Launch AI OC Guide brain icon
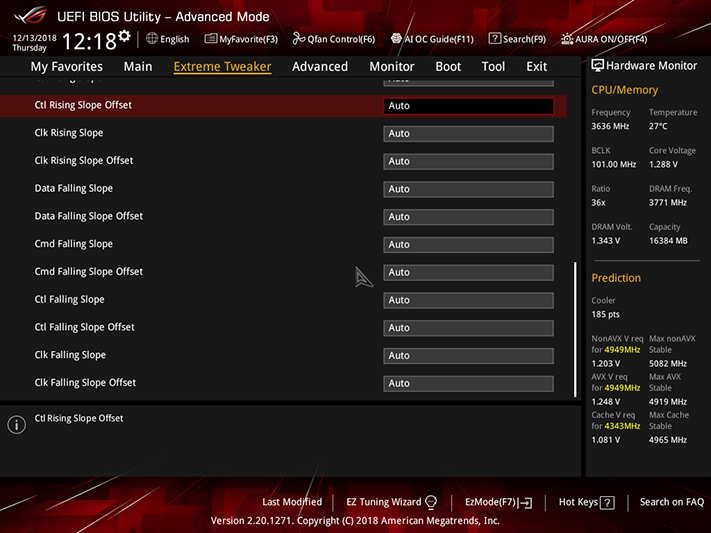711x533 pixels. tap(396, 39)
